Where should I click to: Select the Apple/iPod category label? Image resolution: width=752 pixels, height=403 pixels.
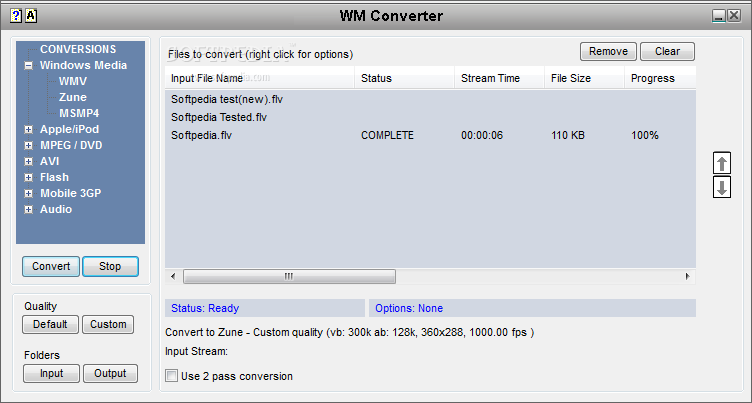70,129
